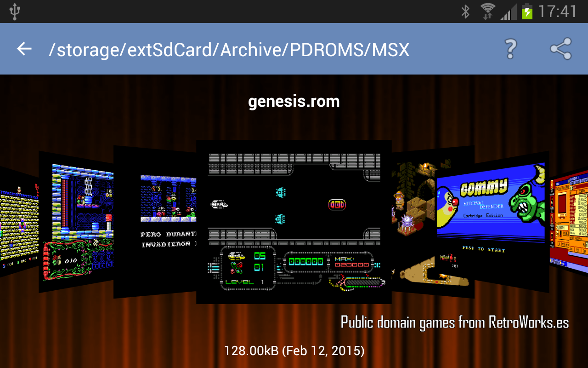Tap the genesis.rom filename label
Image resolution: width=588 pixels, height=368 pixels.
coord(294,101)
